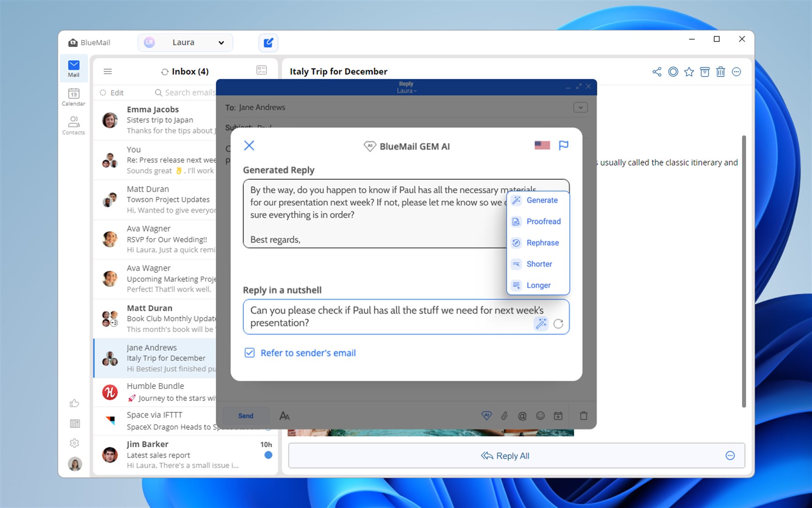
Task: Archive the email using the archive box icon
Action: click(x=704, y=71)
